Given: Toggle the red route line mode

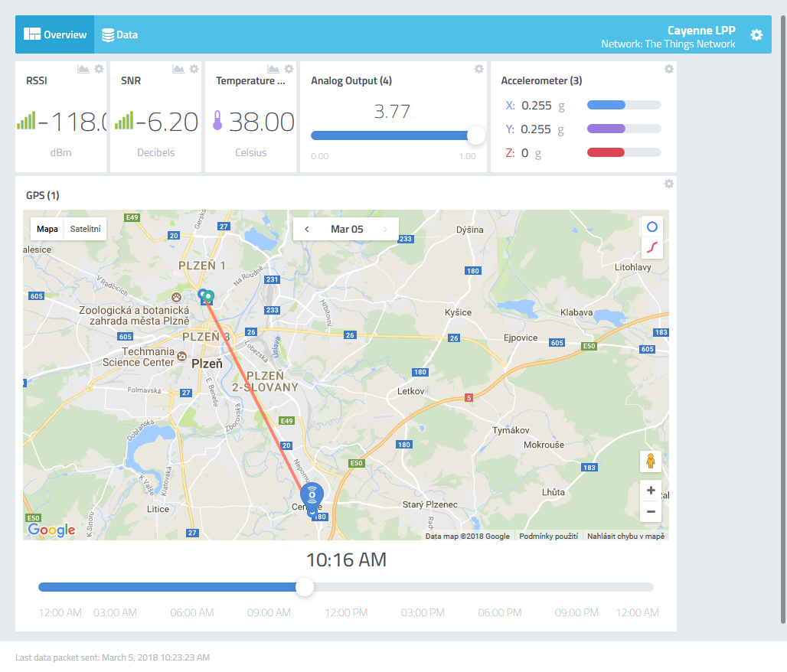Looking at the screenshot, I should pos(652,247).
